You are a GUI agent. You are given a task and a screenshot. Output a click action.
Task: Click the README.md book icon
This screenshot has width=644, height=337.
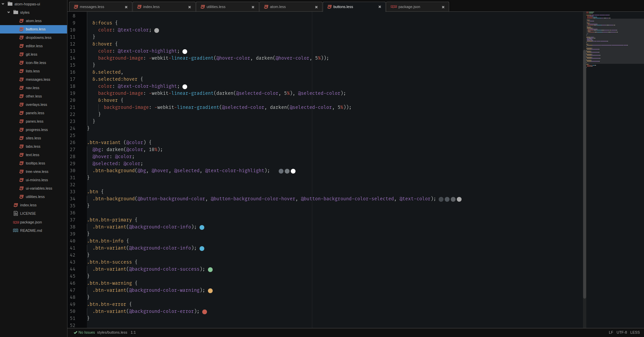point(16,230)
